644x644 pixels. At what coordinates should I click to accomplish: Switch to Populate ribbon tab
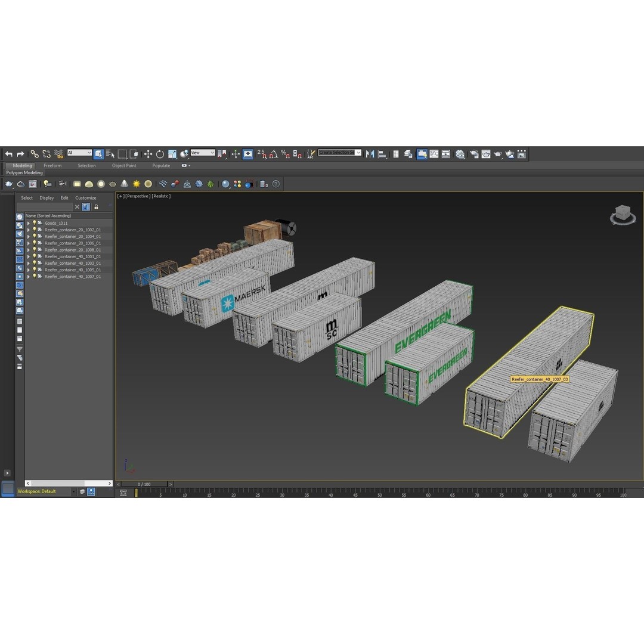click(x=161, y=166)
